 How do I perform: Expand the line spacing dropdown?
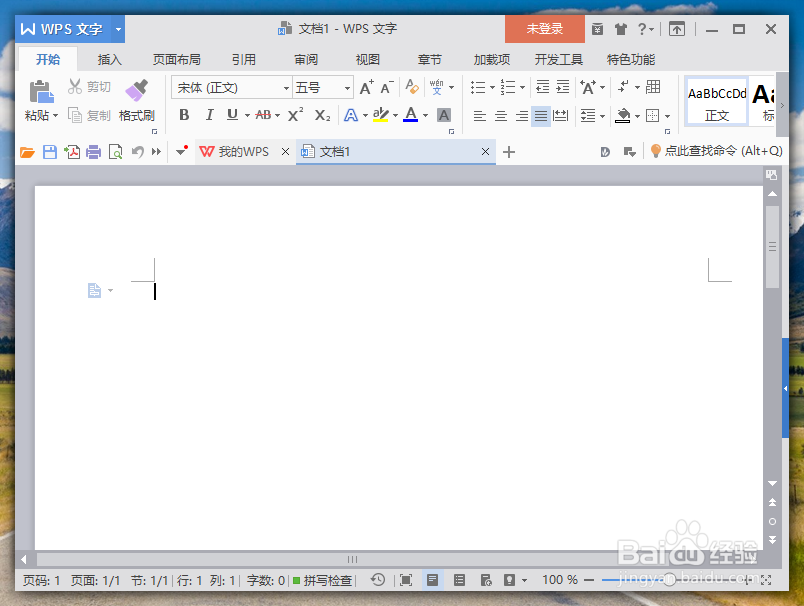pyautogui.click(x=602, y=116)
